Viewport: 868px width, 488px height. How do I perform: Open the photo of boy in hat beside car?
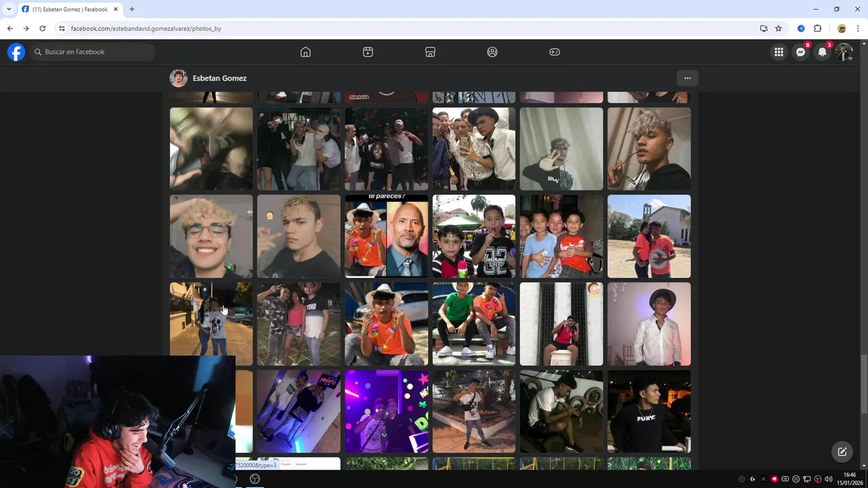[x=387, y=324]
